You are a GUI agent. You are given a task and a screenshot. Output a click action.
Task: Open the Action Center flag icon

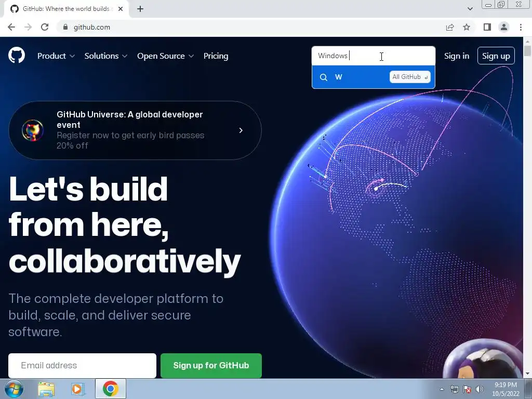[467, 389]
